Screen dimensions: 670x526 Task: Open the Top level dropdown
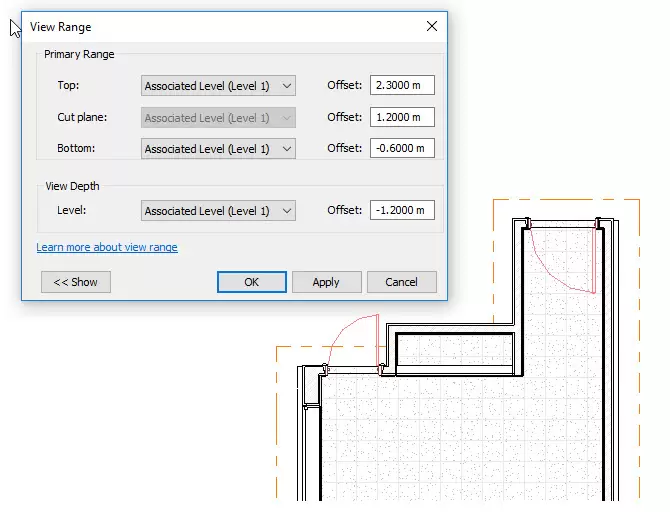pyautogui.click(x=218, y=87)
